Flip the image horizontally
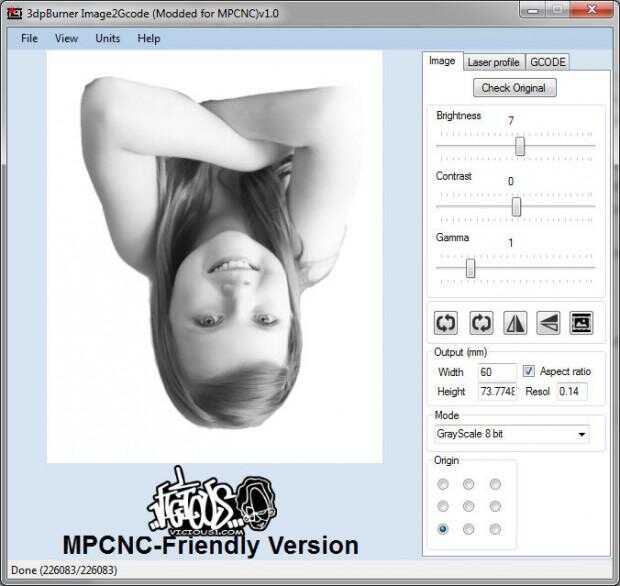Image resolution: width=620 pixels, height=586 pixels. point(514,323)
